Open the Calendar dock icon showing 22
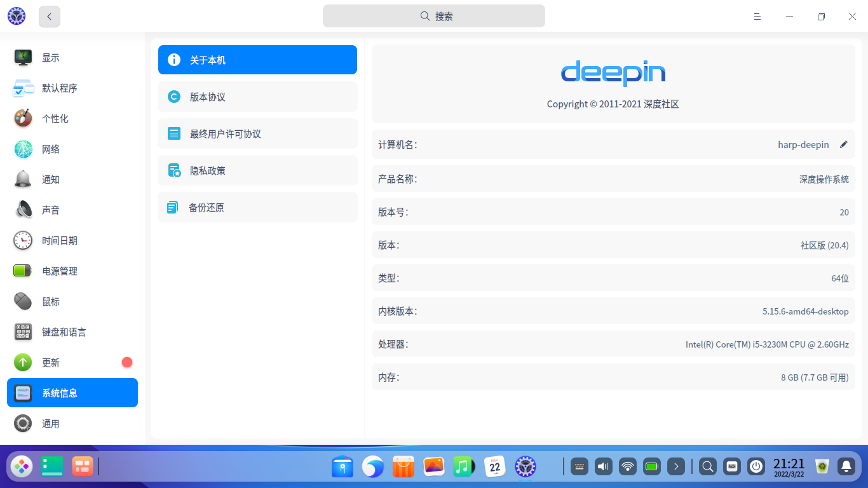 click(494, 466)
